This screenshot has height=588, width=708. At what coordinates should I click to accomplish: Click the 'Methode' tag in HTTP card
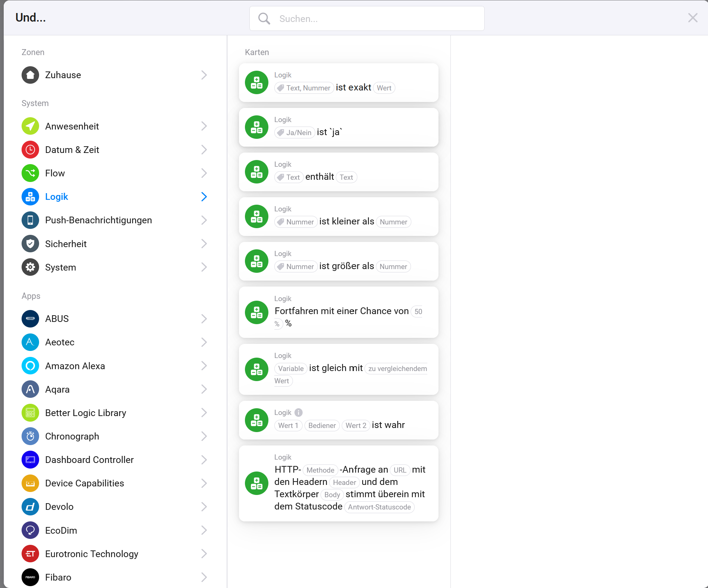(x=320, y=470)
